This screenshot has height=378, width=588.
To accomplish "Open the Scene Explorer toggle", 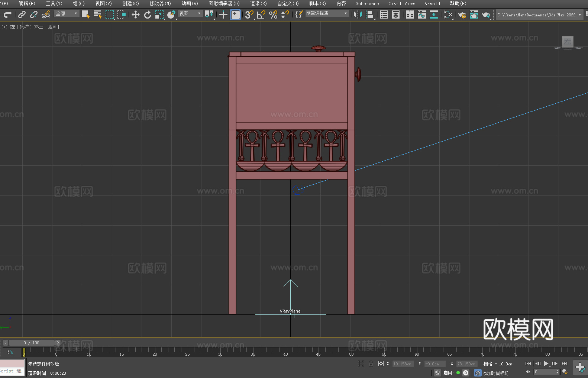I will tap(384, 14).
